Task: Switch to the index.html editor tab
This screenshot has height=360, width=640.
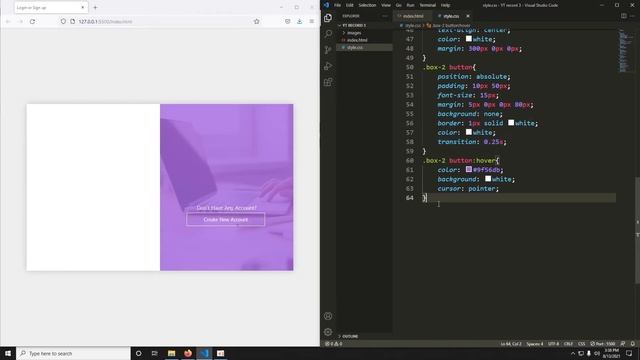Action: pyautogui.click(x=413, y=16)
